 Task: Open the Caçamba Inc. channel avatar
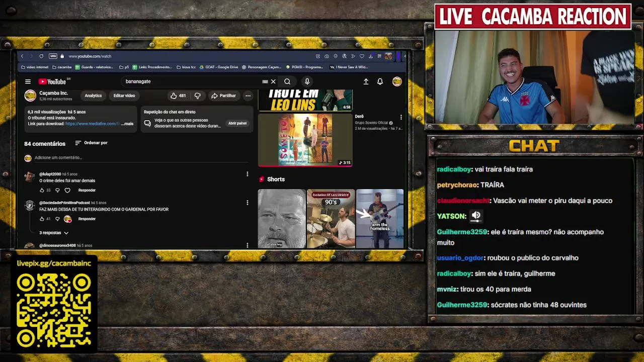click(x=30, y=96)
